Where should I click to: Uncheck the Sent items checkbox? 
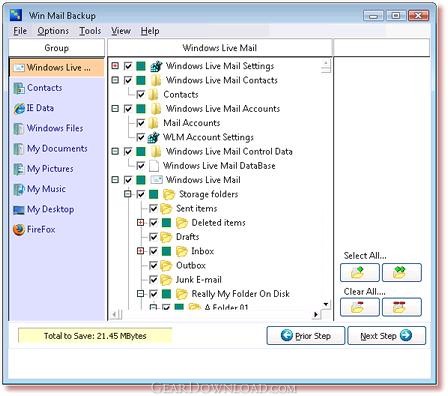click(153, 209)
